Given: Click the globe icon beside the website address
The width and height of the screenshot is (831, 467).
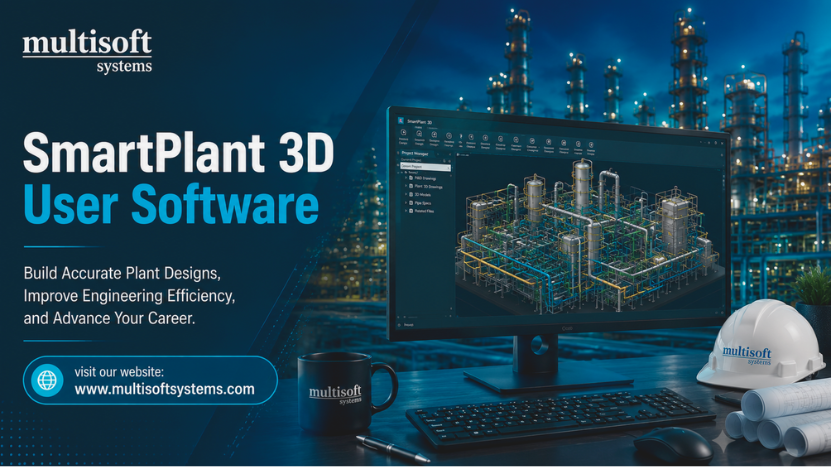Looking at the screenshot, I should tap(47, 380).
